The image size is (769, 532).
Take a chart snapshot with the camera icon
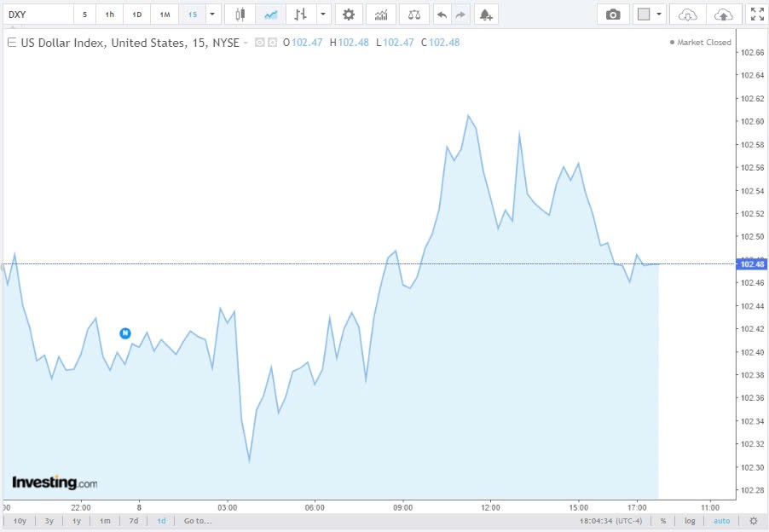pos(612,14)
